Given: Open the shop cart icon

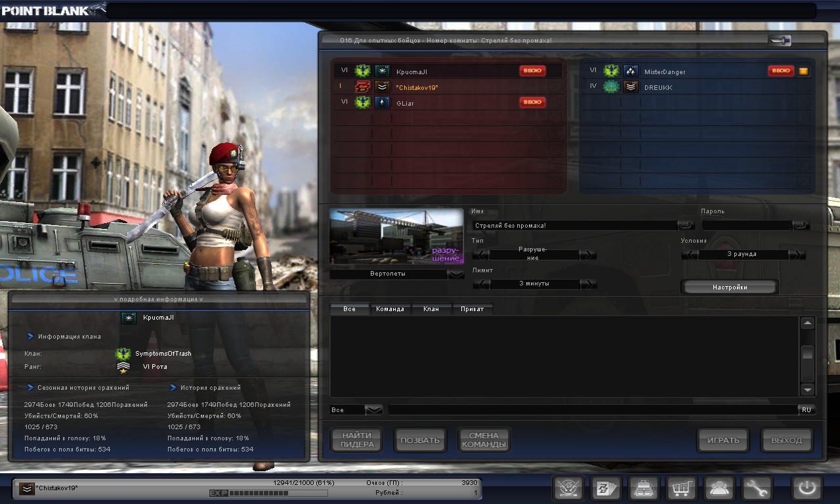Looking at the screenshot, I should (682, 489).
